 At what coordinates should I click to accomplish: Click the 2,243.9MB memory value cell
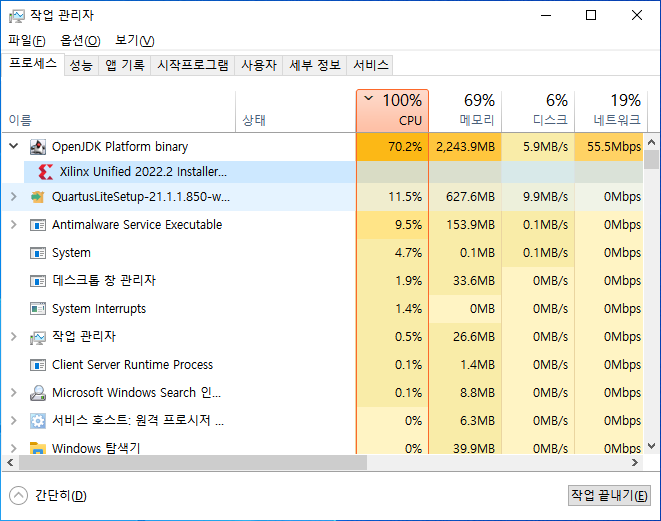[465, 147]
